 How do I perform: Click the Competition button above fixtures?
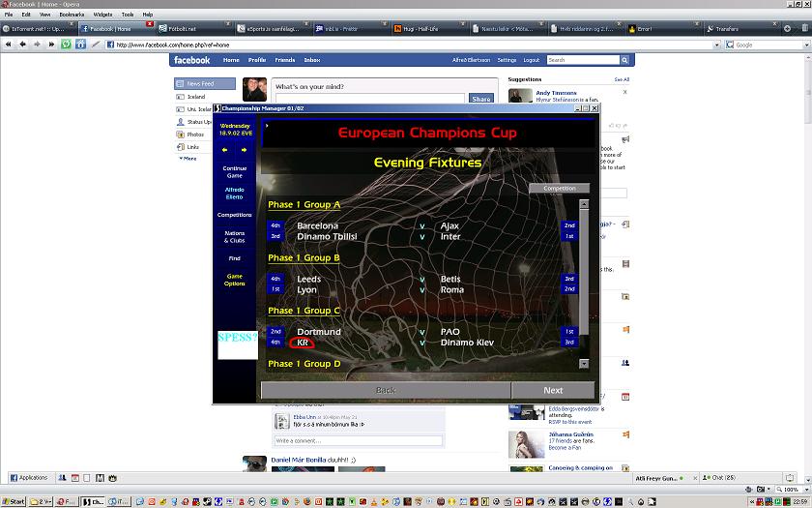point(560,188)
